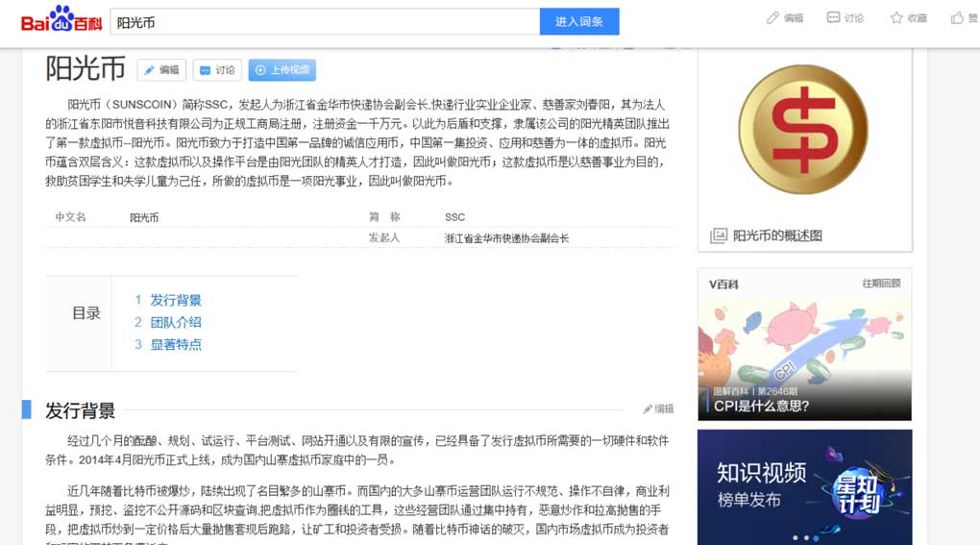The height and width of the screenshot is (545, 980).
Task: Open the 知识视频 榜单发布 banner
Action: 804,487
